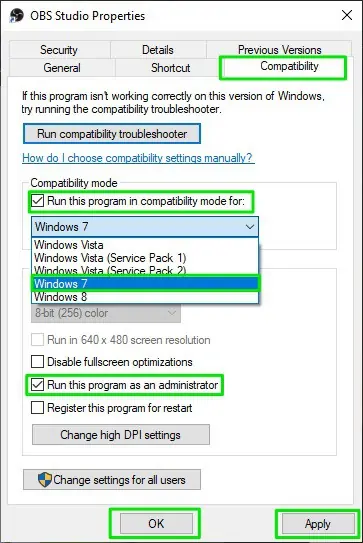Click Run compatibility troubleshooter button
Viewport: 363px width, 543px height.
112,134
